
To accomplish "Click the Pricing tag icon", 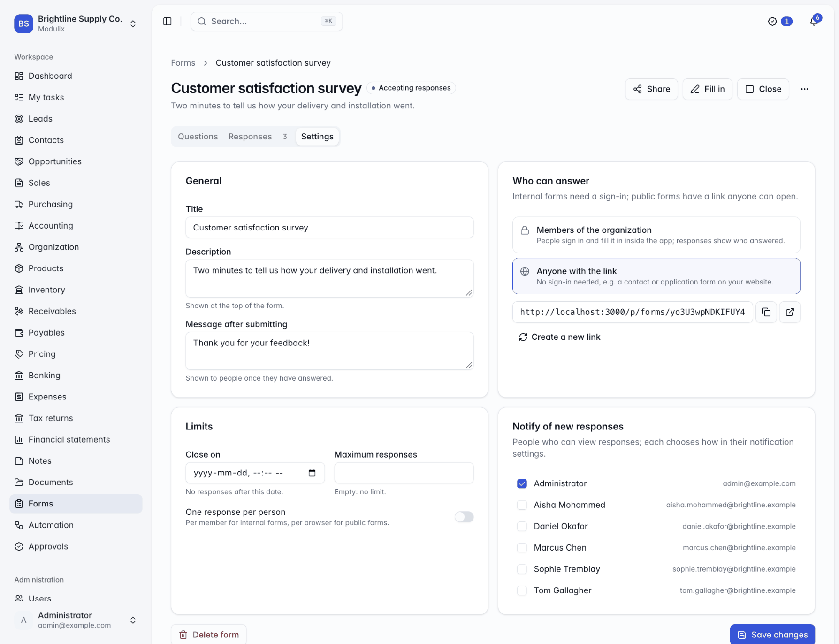I will tap(19, 354).
